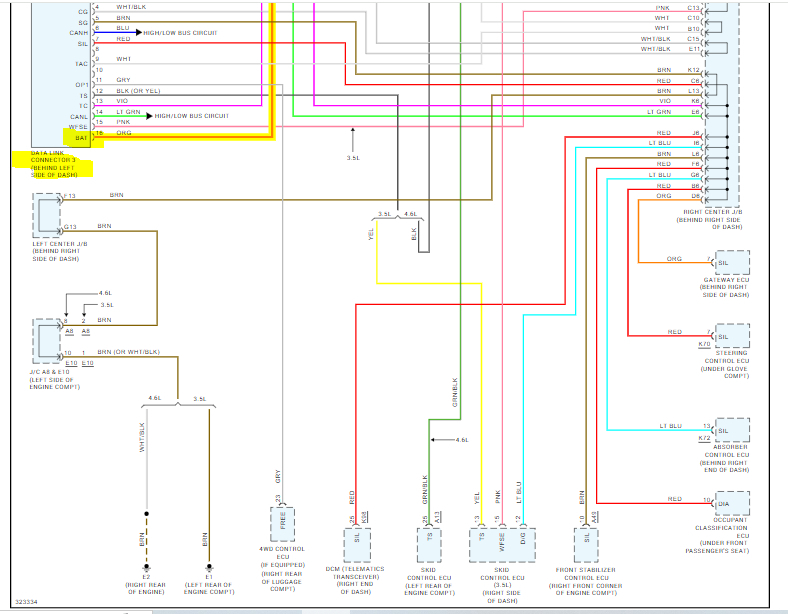Click the highlighted BAT pin label
Image resolution: width=788 pixels, height=614 pixels.
point(81,138)
